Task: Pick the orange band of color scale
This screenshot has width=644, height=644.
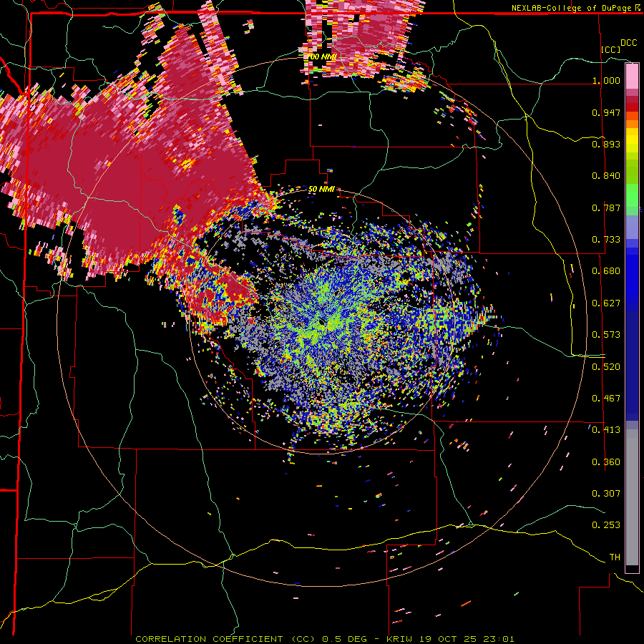Action: coord(632,119)
